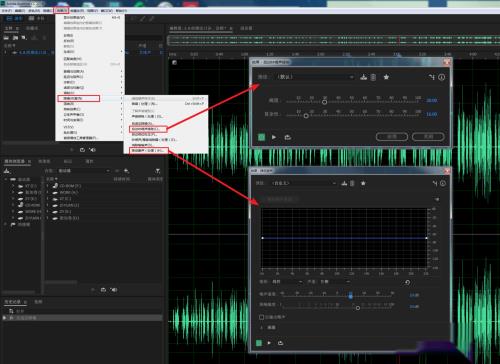This screenshot has width=500, height=364.
Task: Click info icon in Threshold/Complexity dialog
Action: 442,77
